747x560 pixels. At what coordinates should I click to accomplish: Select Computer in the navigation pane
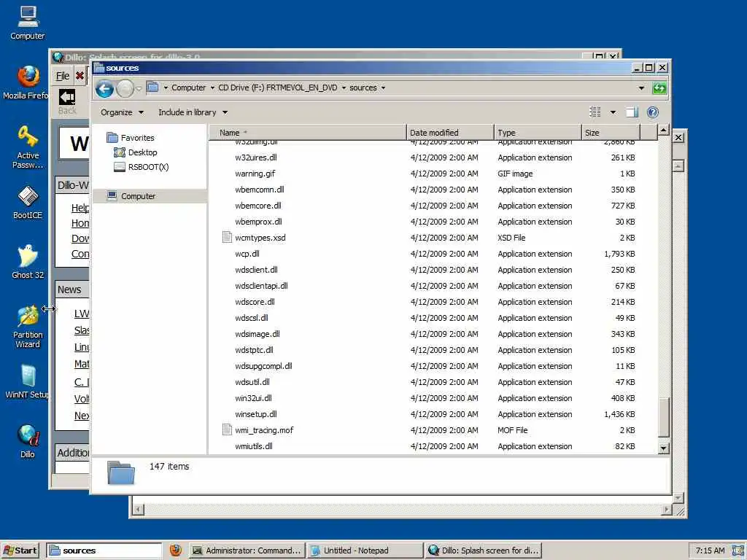(150, 196)
